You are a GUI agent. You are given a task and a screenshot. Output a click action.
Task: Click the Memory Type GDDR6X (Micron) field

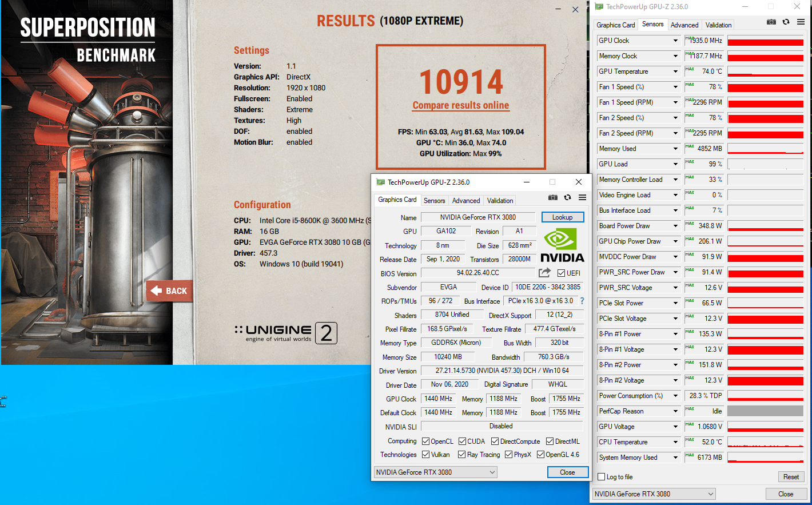[x=456, y=343]
